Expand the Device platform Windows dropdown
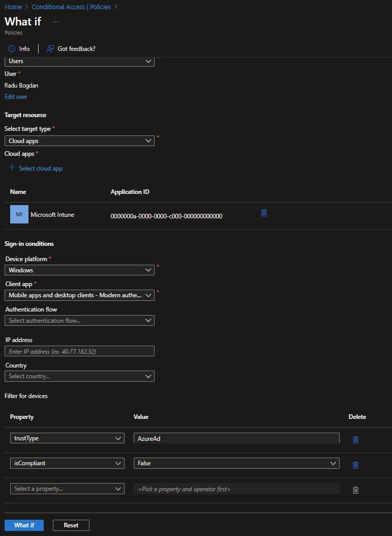Viewport: 392px width, 536px height. coord(79,270)
